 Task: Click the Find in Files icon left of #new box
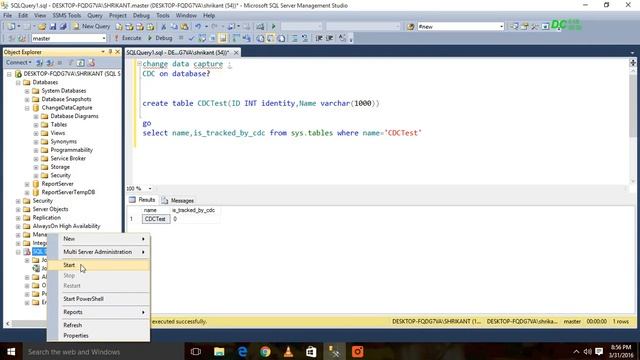pos(410,27)
